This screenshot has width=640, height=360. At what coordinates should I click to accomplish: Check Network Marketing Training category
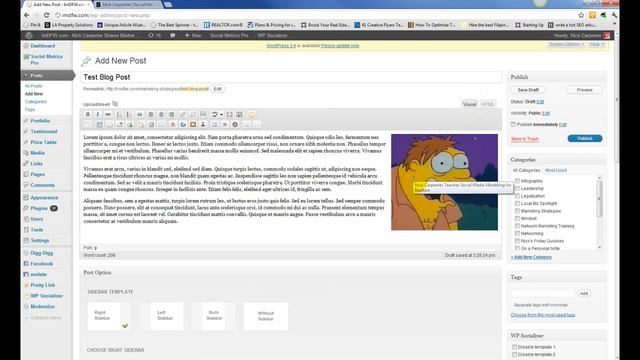click(x=517, y=226)
